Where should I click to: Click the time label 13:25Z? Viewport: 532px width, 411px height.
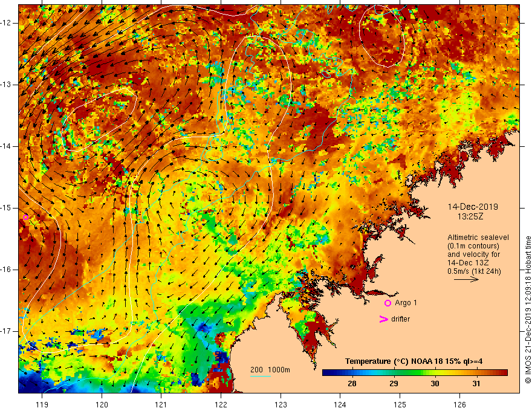coord(470,216)
